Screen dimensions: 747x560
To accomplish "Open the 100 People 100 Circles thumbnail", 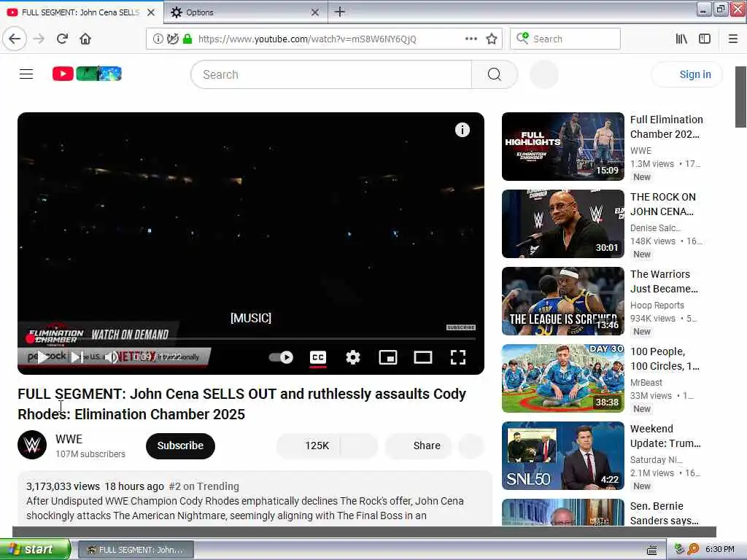I will [x=562, y=378].
